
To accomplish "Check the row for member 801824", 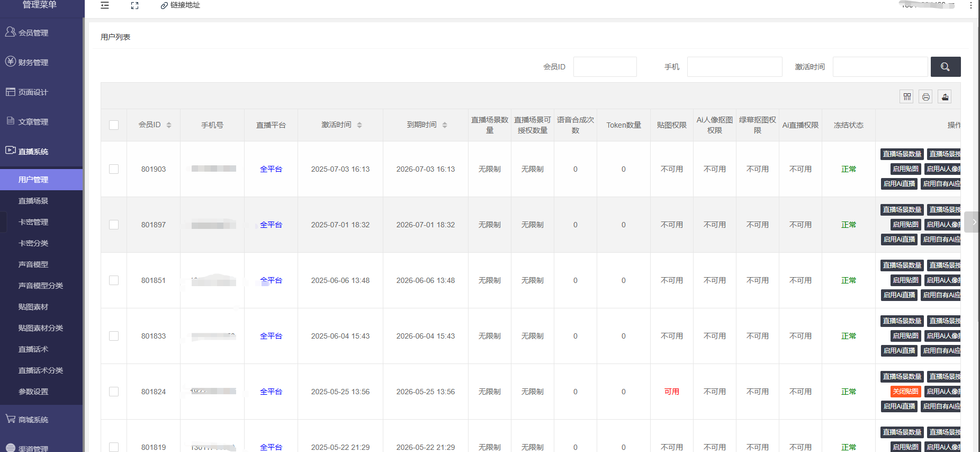I will click(x=114, y=392).
